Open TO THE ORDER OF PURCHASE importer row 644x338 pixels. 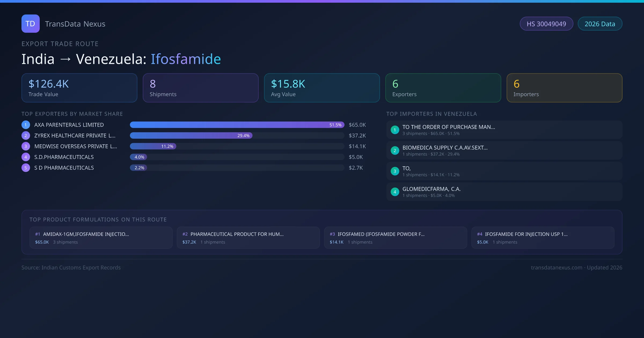[504, 130]
